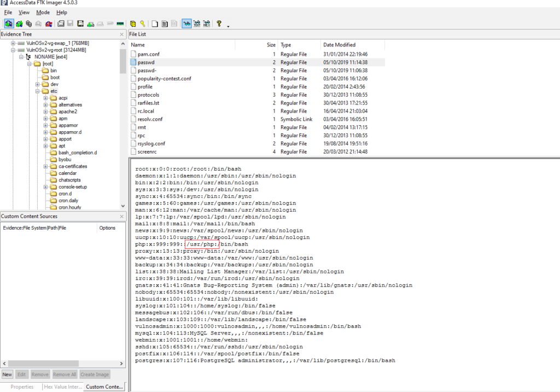Image resolution: width=560 pixels, height=392 pixels.
Task: Click the Image Mounting icon
Action: [28, 24]
